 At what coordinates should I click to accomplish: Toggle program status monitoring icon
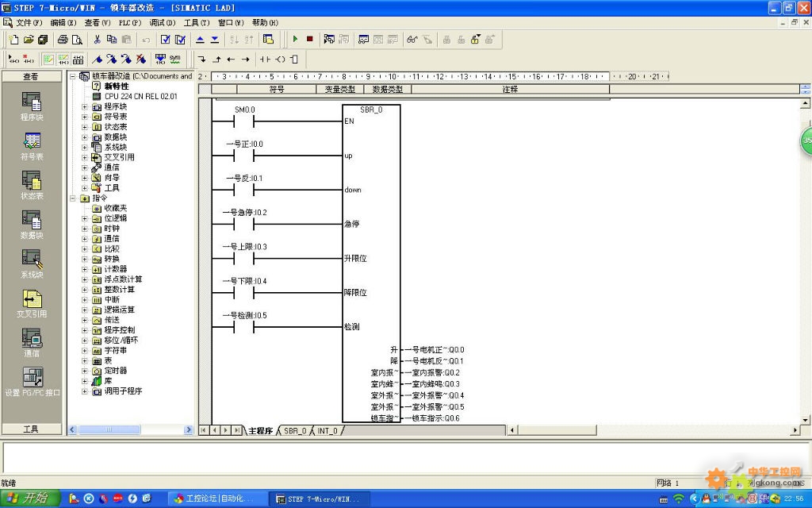tap(329, 40)
